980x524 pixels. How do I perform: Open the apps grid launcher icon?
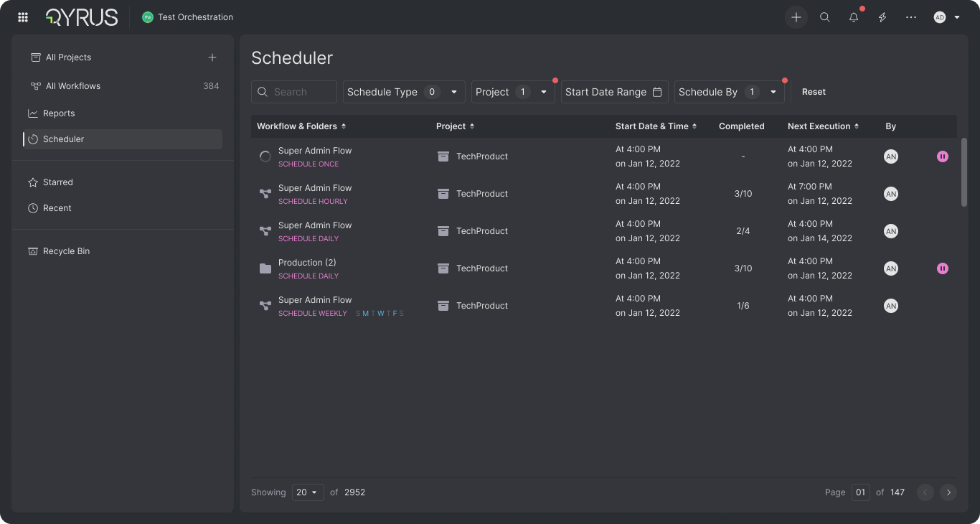click(23, 17)
